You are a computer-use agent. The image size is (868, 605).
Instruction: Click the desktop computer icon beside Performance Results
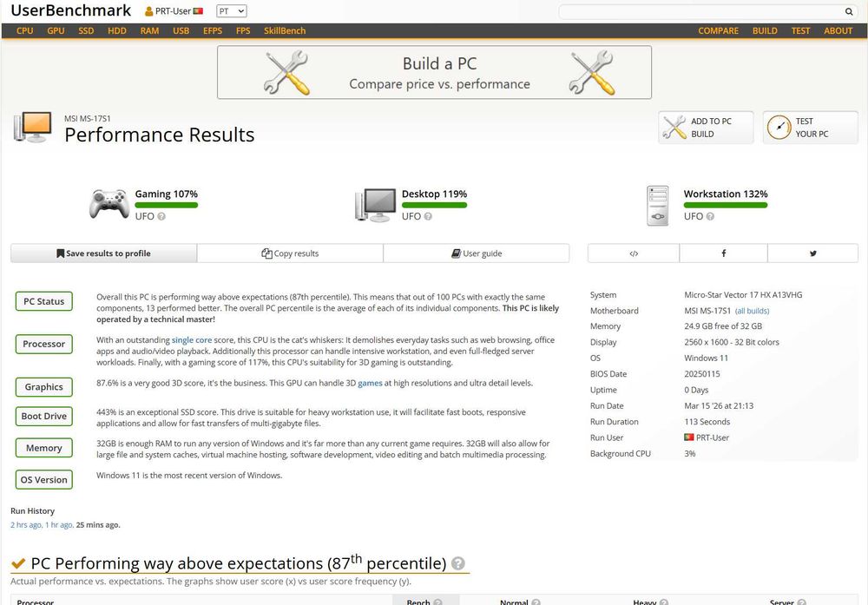tap(33, 127)
